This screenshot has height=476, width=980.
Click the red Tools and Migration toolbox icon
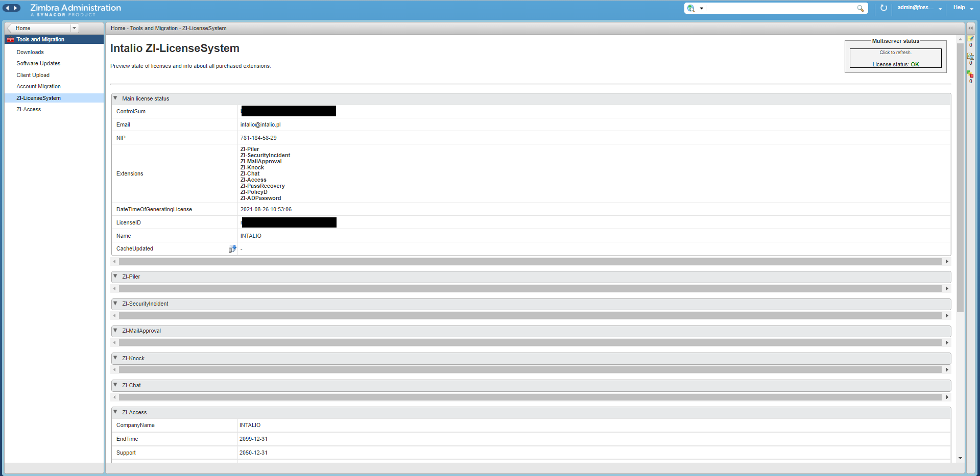pyautogui.click(x=10, y=39)
